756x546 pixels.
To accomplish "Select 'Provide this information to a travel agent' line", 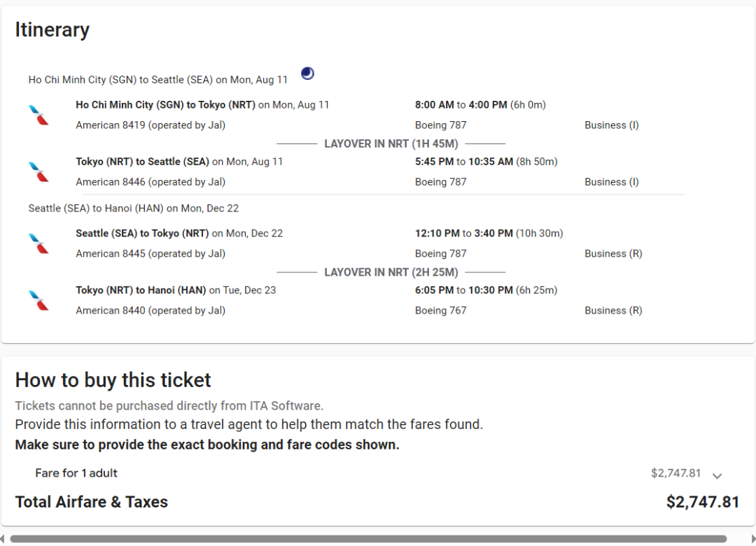I will [x=248, y=424].
